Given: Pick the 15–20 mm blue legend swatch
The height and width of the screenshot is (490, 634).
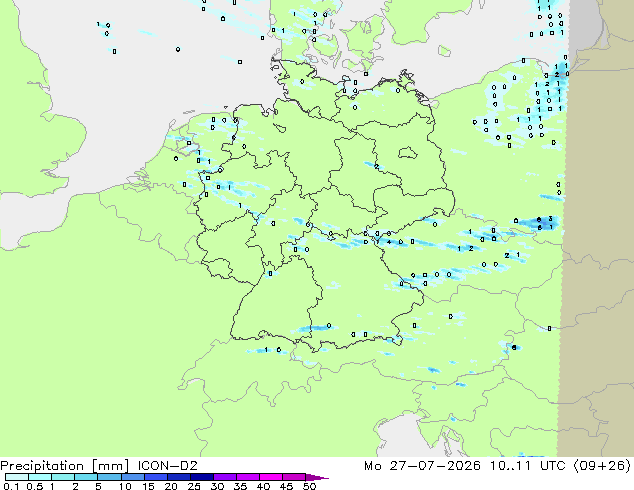Looking at the screenshot, I should (x=155, y=477).
